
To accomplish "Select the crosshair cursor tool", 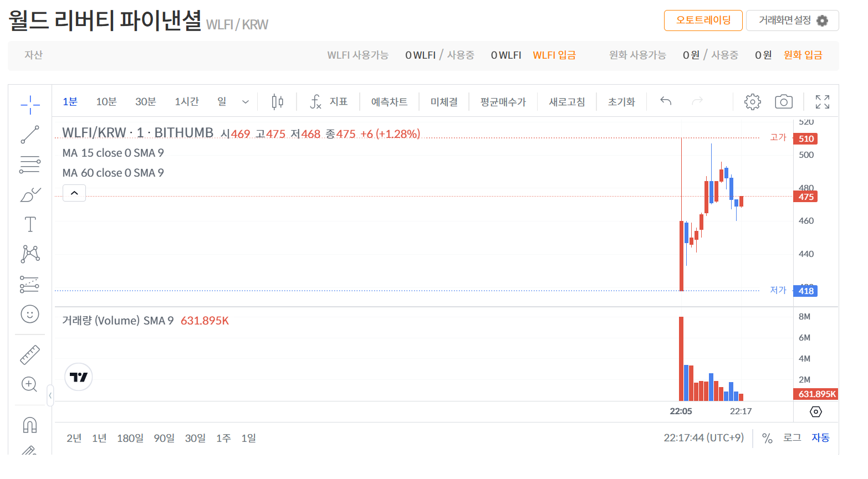I will point(30,104).
